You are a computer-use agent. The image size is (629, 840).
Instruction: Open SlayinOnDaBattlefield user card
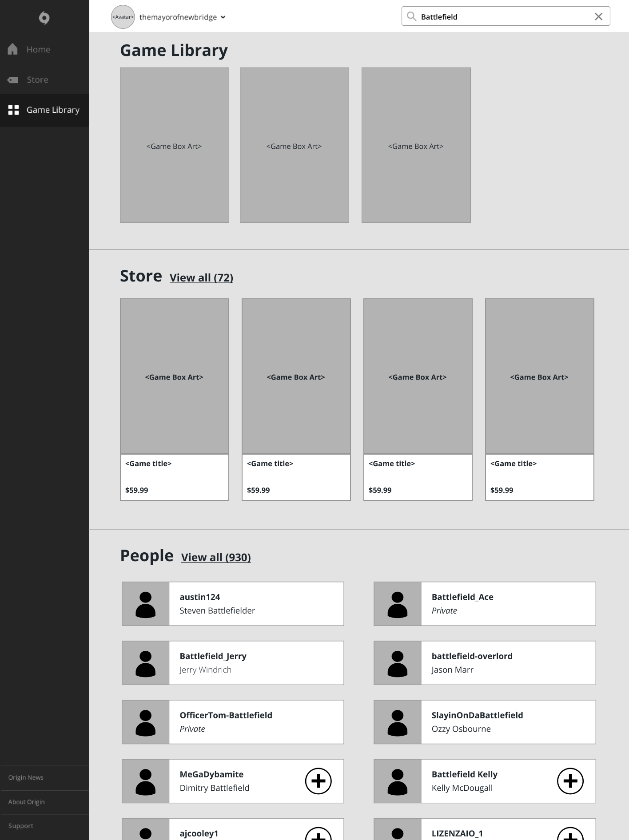pyautogui.click(x=484, y=722)
